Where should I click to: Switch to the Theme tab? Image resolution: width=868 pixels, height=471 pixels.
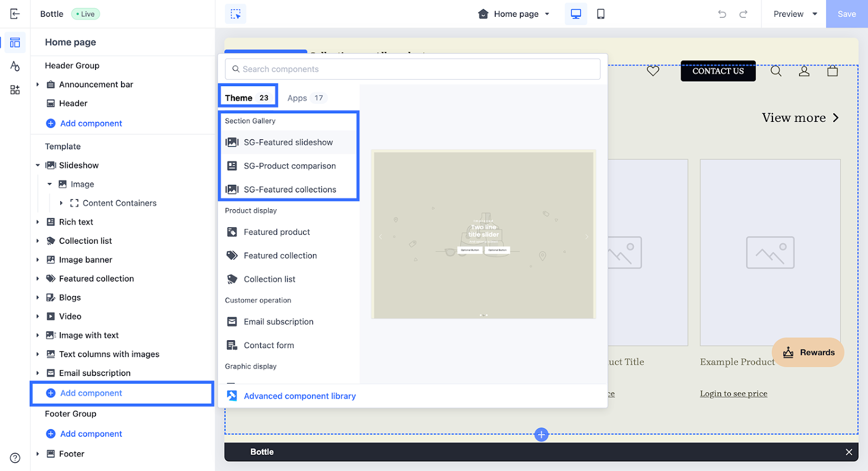(x=248, y=98)
